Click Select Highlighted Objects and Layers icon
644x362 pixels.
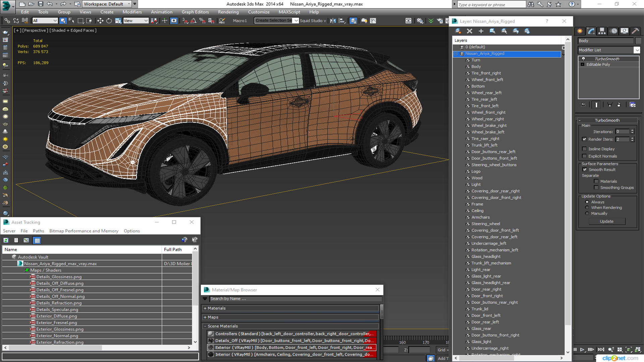(492, 31)
